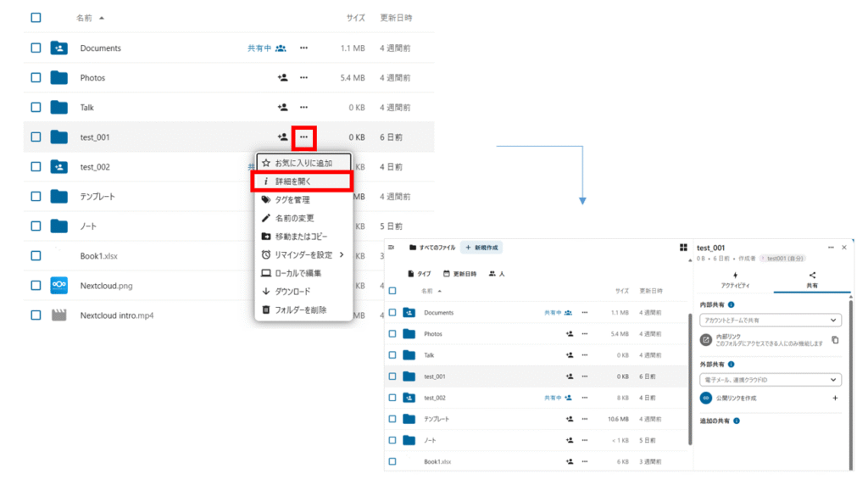Check the ノート folder box in the large left list

36,226
